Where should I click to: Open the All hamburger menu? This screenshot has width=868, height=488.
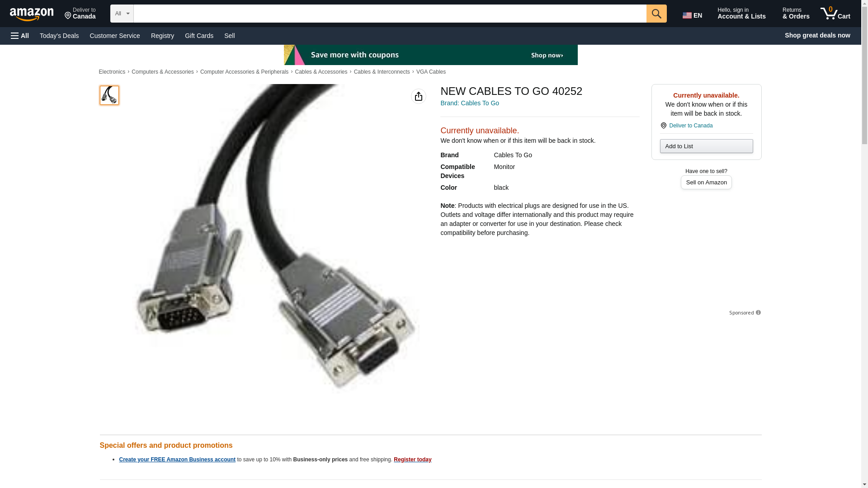tap(20, 36)
